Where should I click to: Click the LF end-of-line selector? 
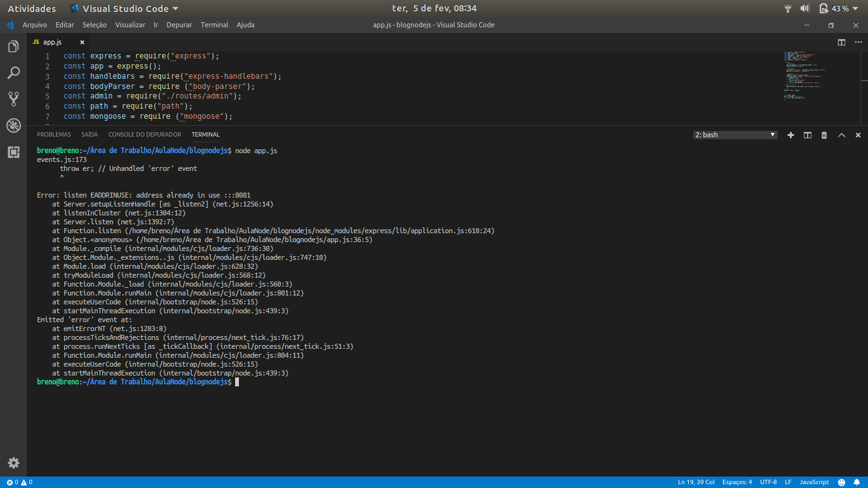point(788,482)
